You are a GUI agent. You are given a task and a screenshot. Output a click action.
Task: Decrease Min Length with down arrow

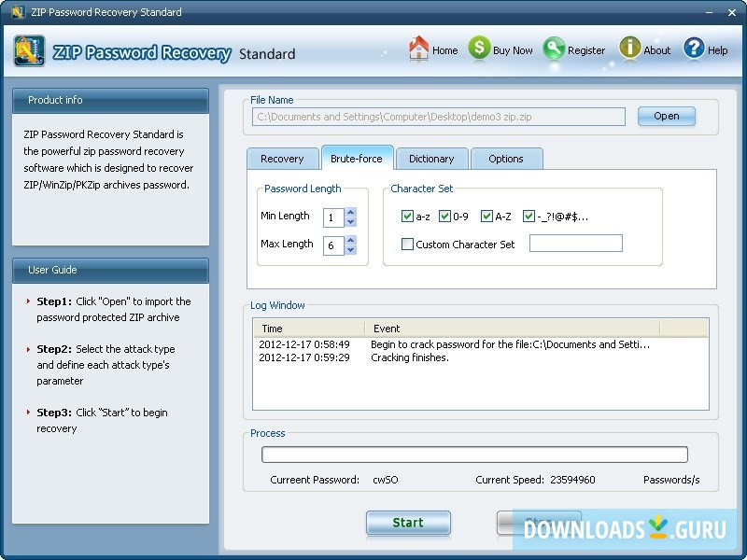click(351, 222)
